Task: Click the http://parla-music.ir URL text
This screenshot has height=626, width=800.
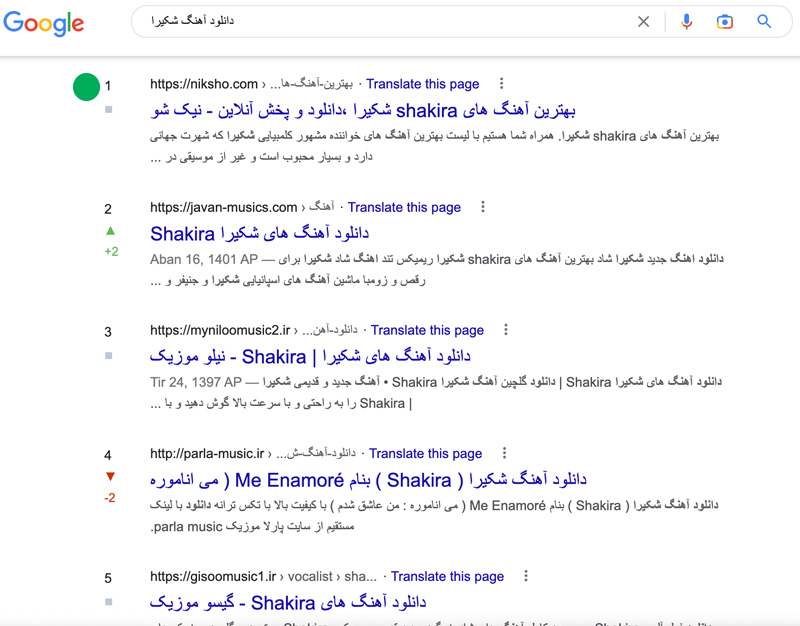Action: point(207,454)
